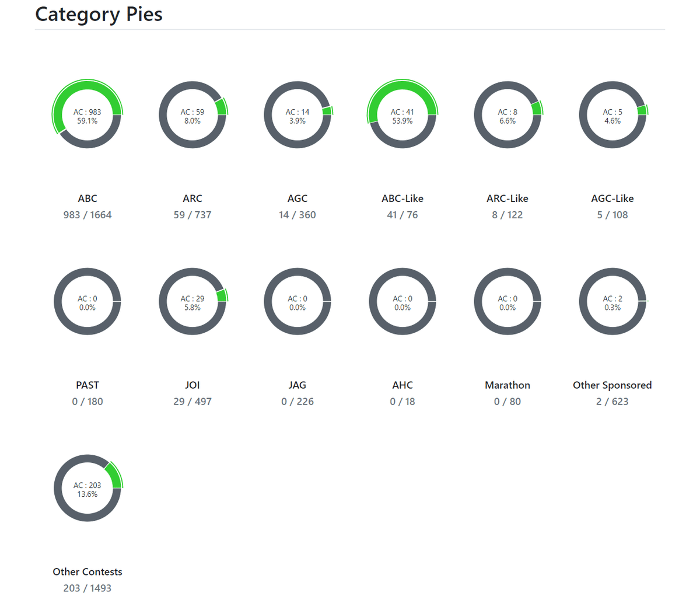Click the ABC label text
This screenshot has height=610, width=700.
coord(87,198)
